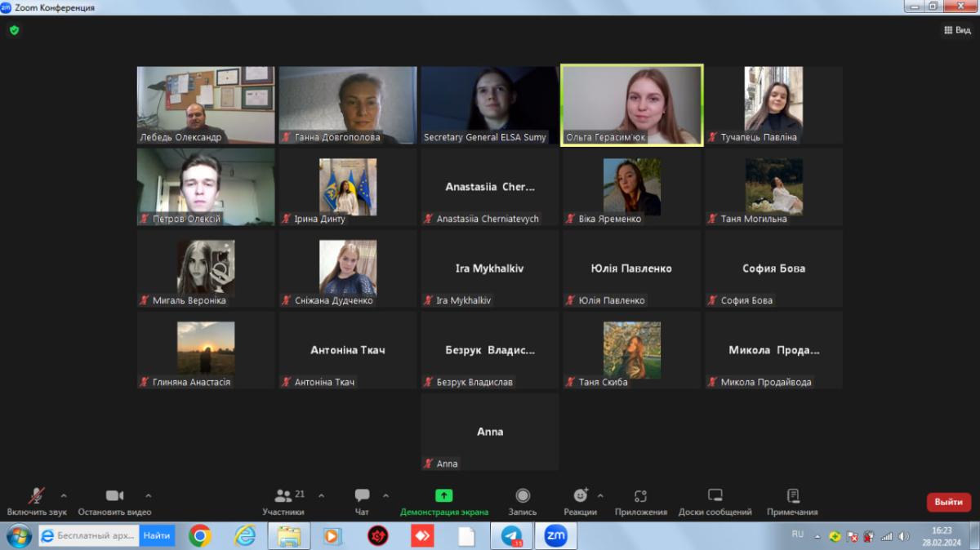Select Ірина Динту participant tile
Screen dimensions: 980x550
348,187
